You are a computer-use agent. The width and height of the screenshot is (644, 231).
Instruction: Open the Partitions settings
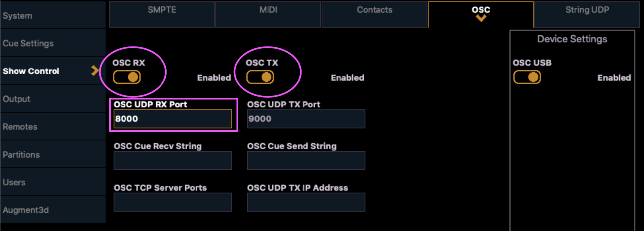pyautogui.click(x=21, y=154)
